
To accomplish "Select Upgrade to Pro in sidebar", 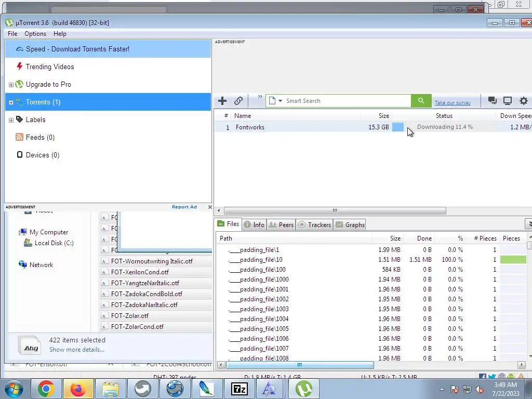I will (108, 84).
